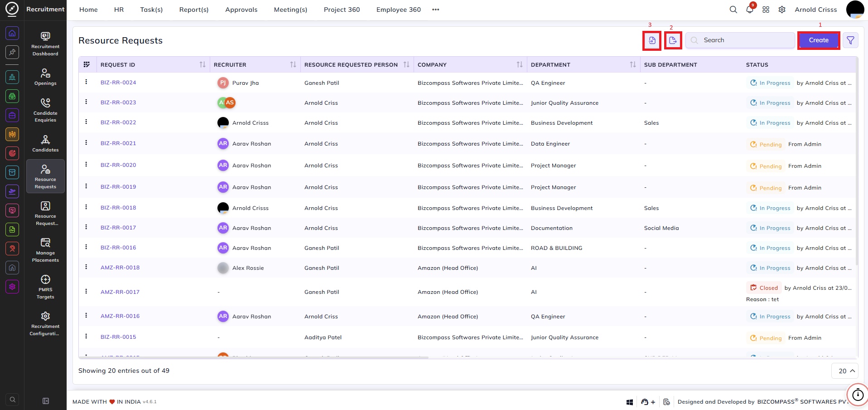Click the timer clock icon at bottom right

(858, 395)
